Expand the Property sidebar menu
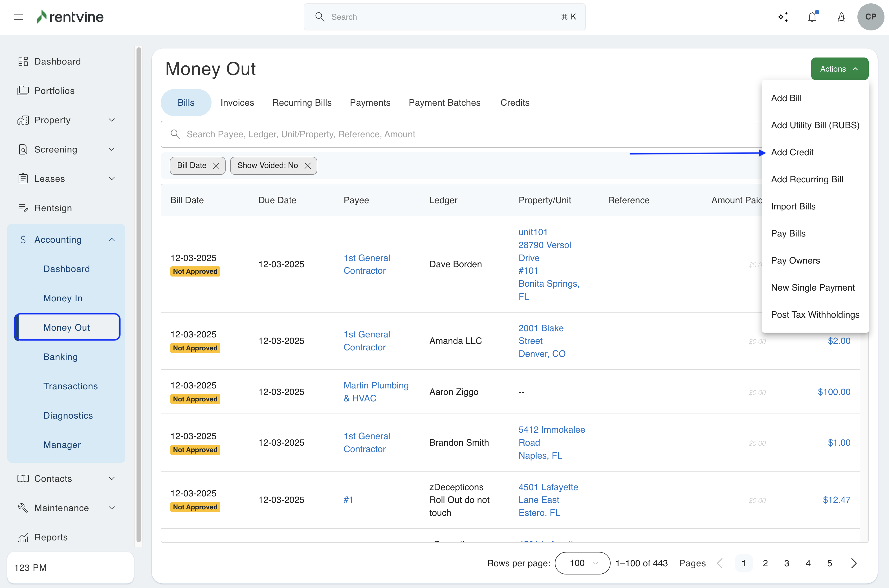The image size is (889, 588). click(x=112, y=120)
